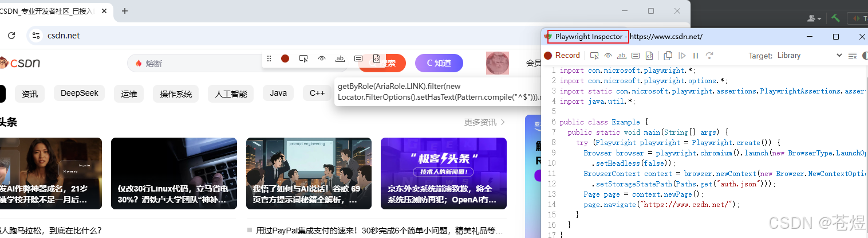Click pick locator icon in page overlay toolbar
The image size is (868, 238).
coord(303,58)
